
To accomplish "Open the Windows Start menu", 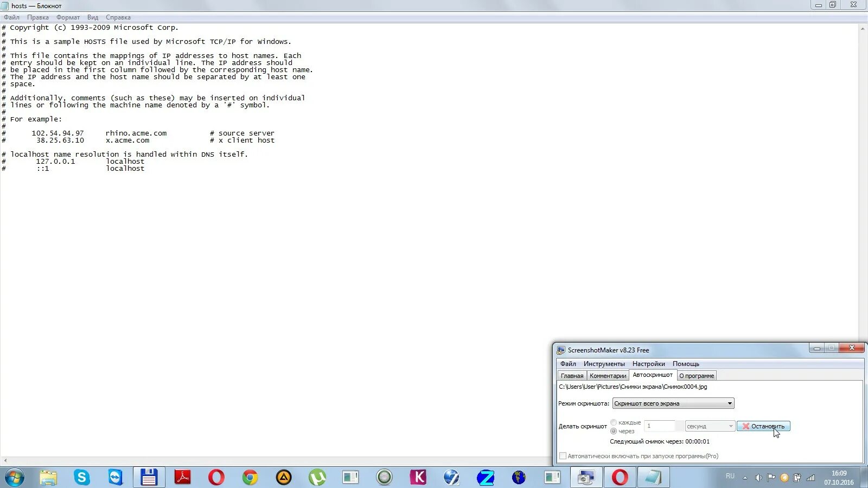I will [15, 478].
